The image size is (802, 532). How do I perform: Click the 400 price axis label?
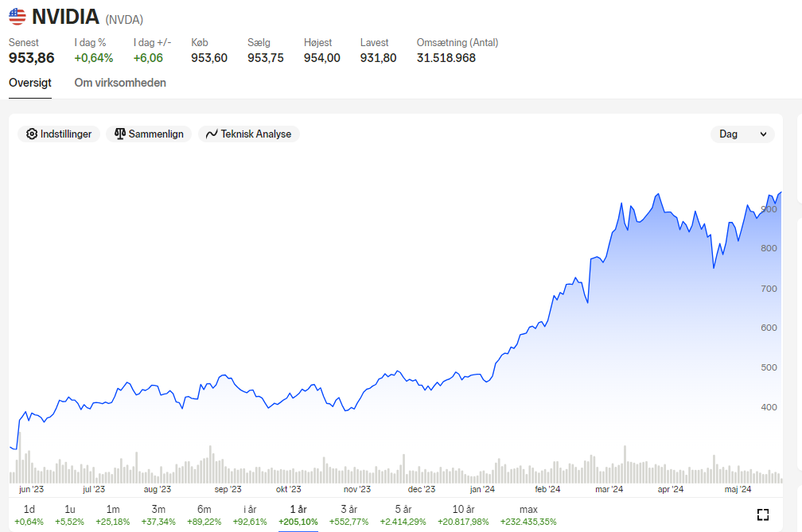(769, 407)
